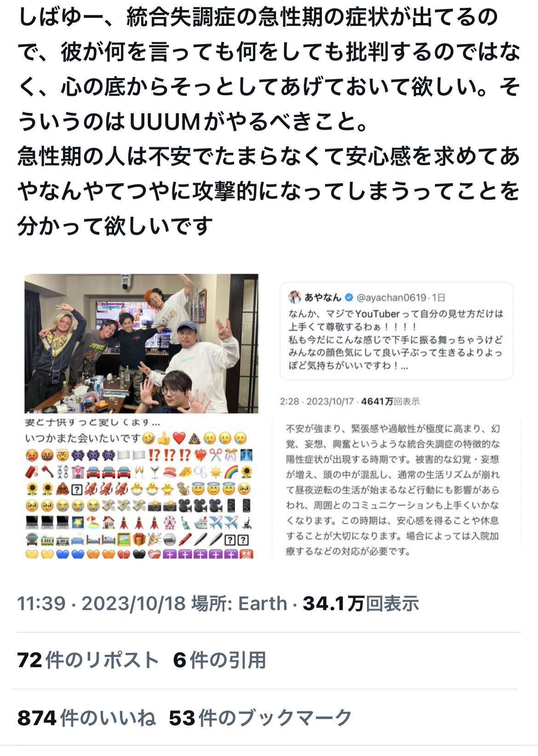538x756 pixels.
Task: Click the 場所: Earth location label
Action: [239, 603]
